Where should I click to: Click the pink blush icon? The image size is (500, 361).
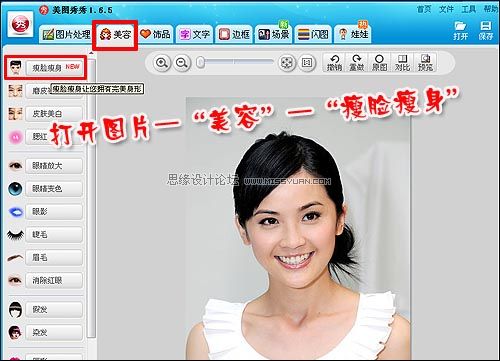(15, 137)
